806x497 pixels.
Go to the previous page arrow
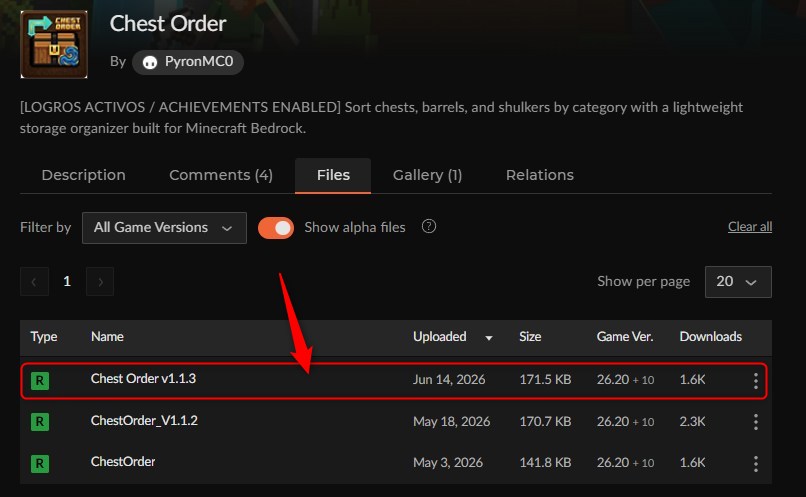[34, 281]
